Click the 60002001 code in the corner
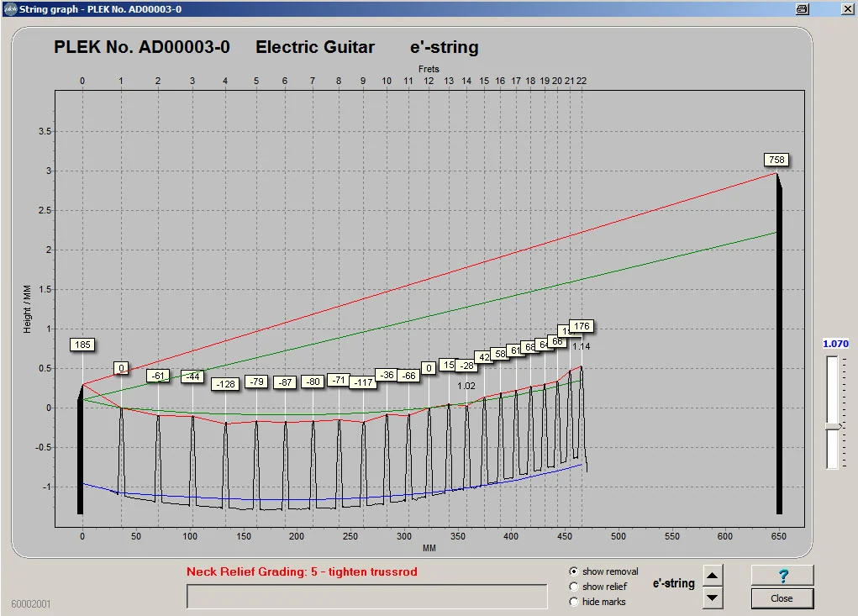 point(31,604)
